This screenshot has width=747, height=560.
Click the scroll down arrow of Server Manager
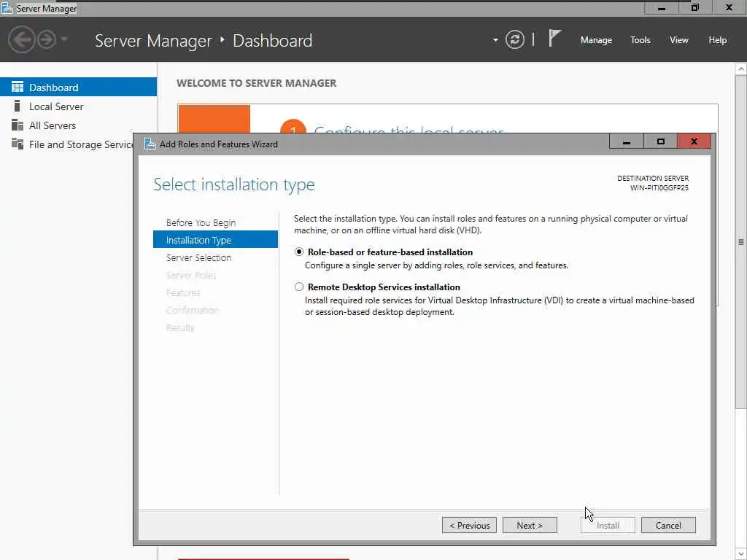(741, 554)
